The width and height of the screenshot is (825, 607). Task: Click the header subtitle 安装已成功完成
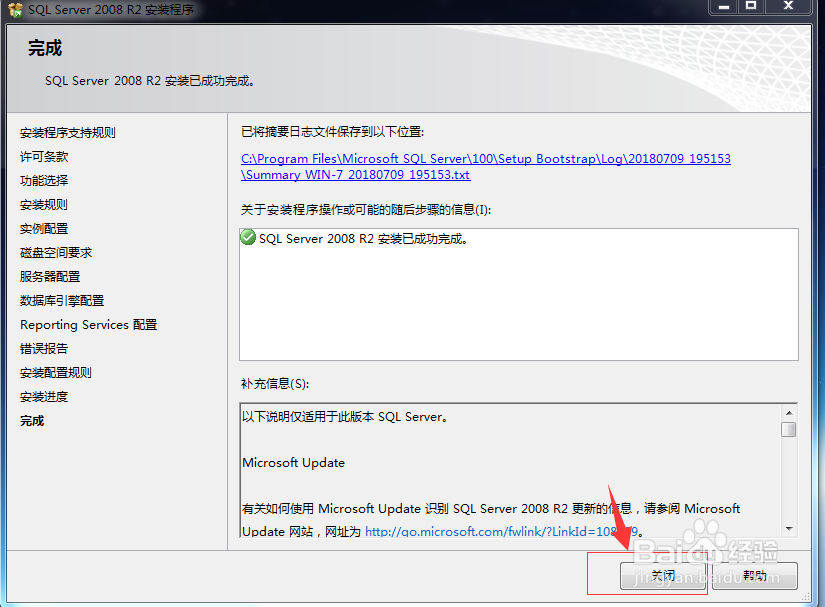(150, 81)
